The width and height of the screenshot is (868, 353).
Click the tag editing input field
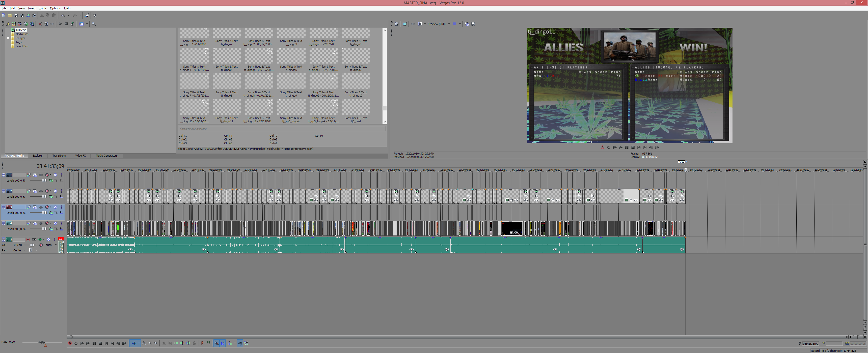pyautogui.click(x=282, y=129)
